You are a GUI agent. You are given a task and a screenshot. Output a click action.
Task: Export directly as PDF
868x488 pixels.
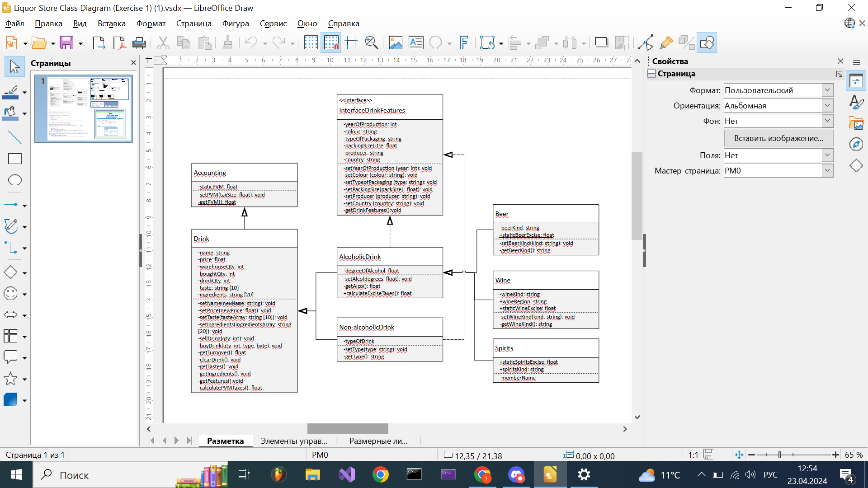[119, 43]
